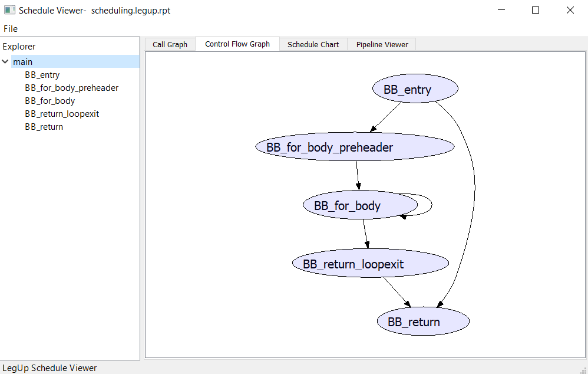The height and width of the screenshot is (374, 588).
Task: Click the BB_return graph node
Action: (x=423, y=321)
